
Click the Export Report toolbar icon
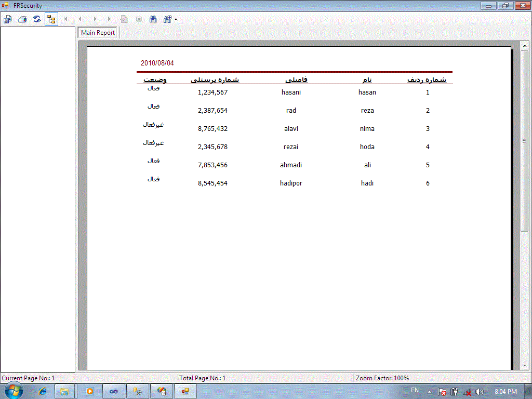pyautogui.click(x=8, y=19)
